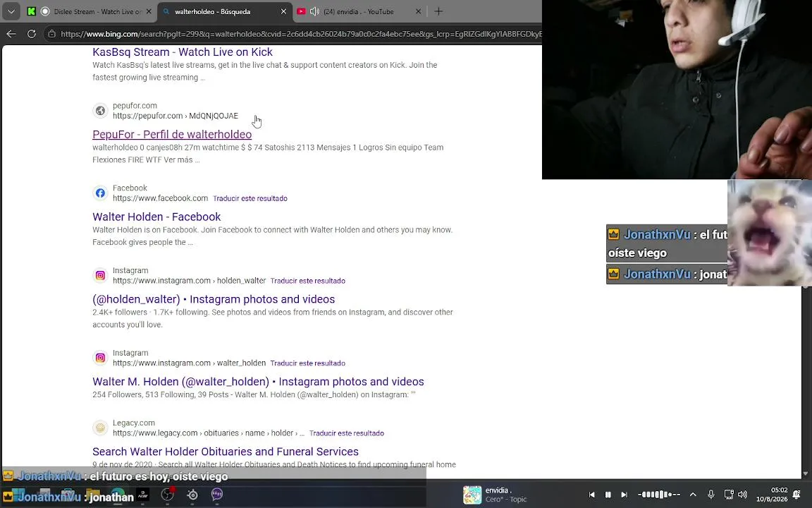Open Search Walter Holder Obituaries and Funeral Services
812x508 pixels.
226,452
